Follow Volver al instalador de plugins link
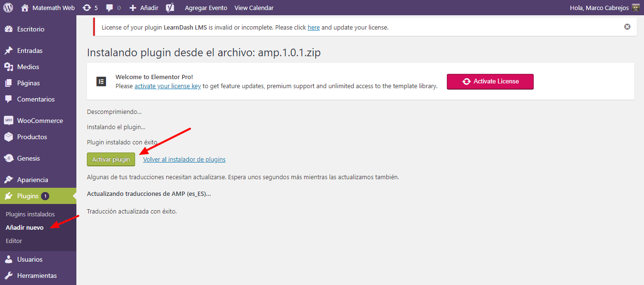The height and width of the screenshot is (285, 644). tap(184, 159)
